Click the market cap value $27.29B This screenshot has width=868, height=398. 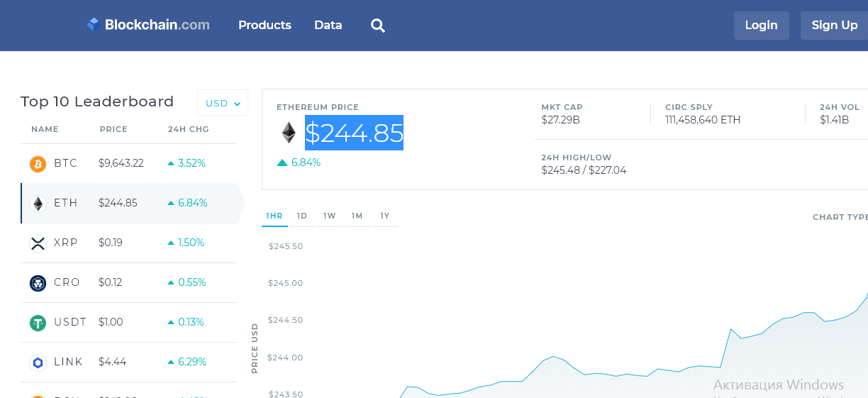560,120
